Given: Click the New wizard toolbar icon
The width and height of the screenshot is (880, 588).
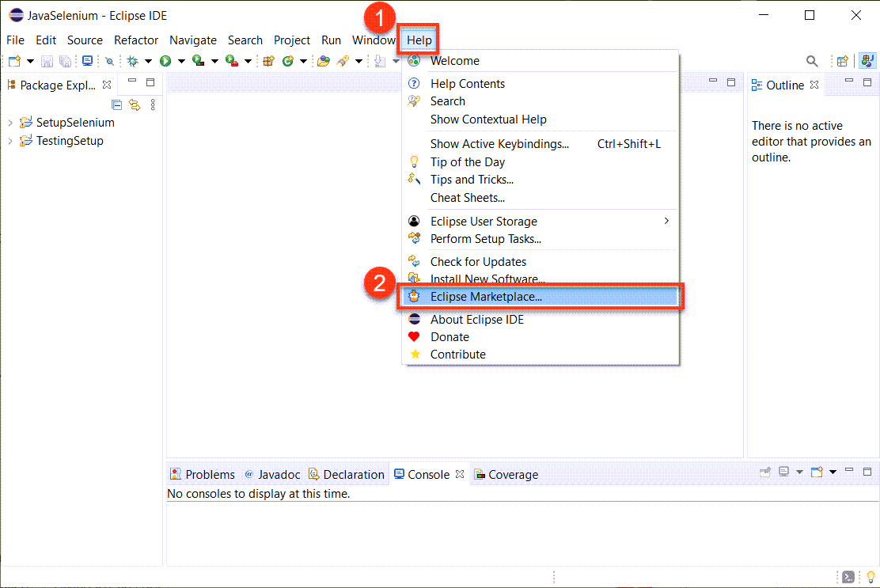Looking at the screenshot, I should point(14,61).
